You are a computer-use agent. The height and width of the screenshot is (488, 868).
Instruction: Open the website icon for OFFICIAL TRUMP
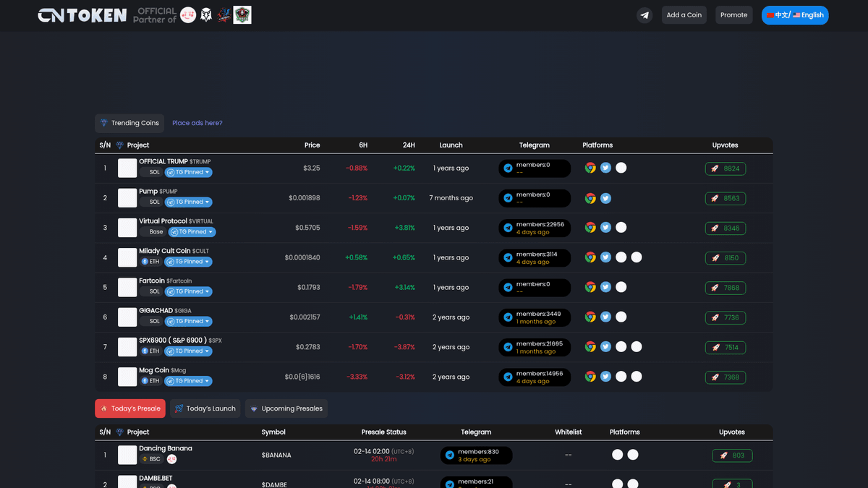[x=590, y=168]
